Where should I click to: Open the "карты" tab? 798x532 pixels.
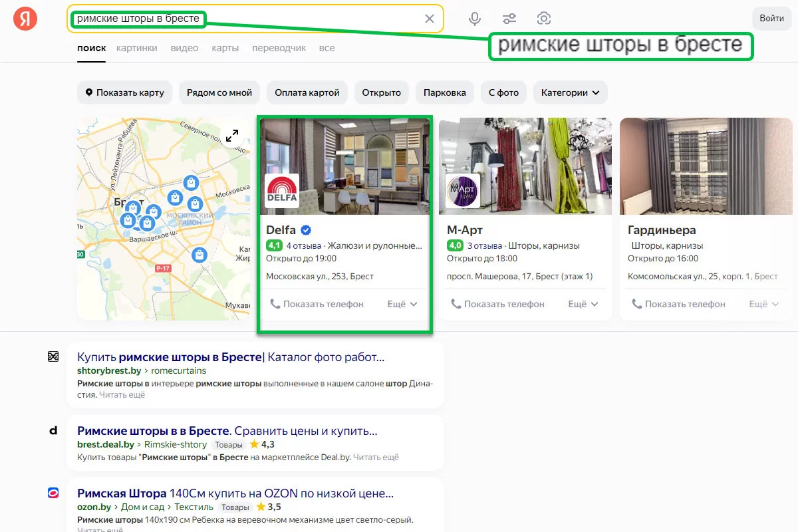[225, 48]
